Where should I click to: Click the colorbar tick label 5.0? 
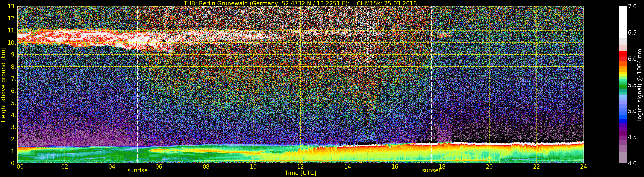(x=632, y=111)
